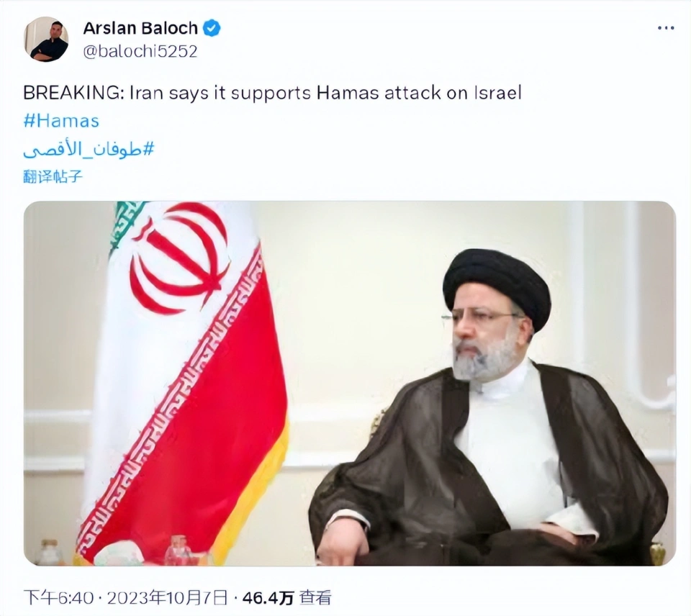691x616 pixels.
Task: Translate the post via 翻译帖子
Action: [53, 177]
